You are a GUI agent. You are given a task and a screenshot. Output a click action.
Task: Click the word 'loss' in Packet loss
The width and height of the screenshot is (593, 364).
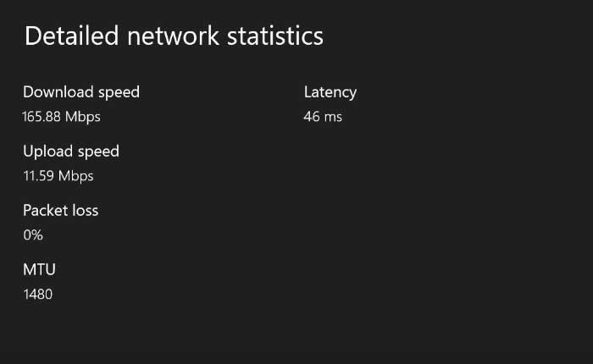click(x=83, y=211)
